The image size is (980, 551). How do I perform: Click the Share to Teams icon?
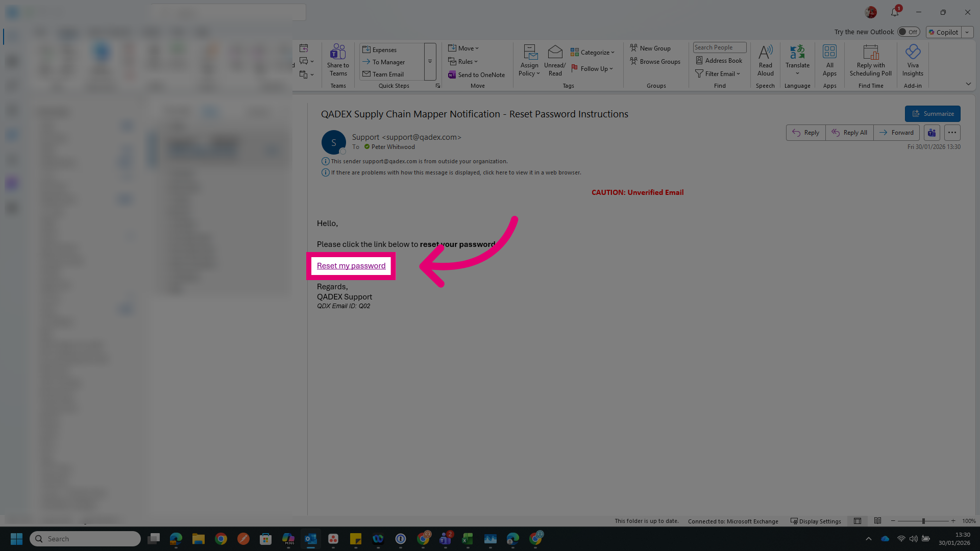[338, 60]
